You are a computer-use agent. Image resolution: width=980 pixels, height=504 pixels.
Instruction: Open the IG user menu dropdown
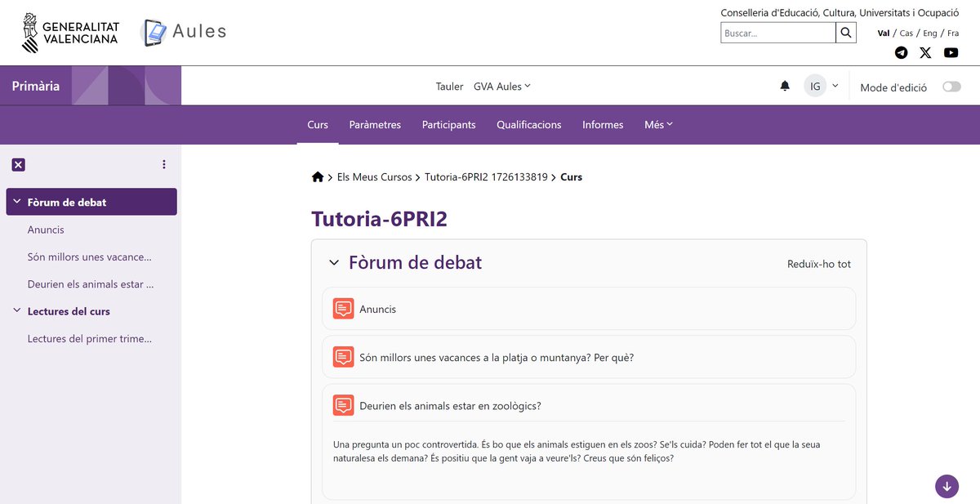click(822, 86)
